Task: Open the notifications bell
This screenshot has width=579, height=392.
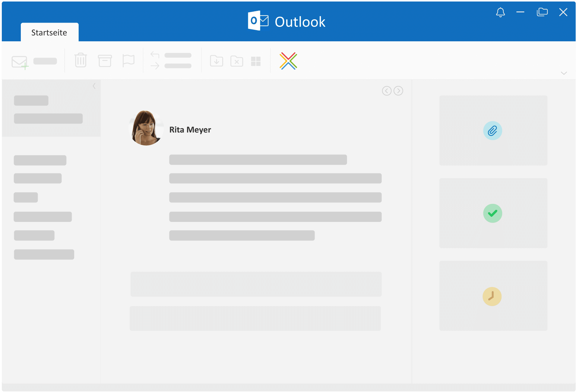Action: coord(501,12)
